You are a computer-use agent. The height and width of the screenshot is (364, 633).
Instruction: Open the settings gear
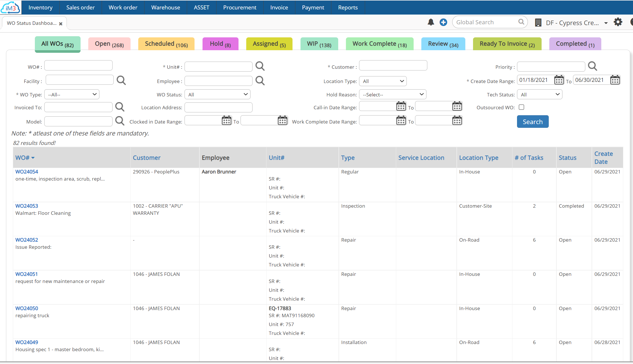[x=618, y=22]
